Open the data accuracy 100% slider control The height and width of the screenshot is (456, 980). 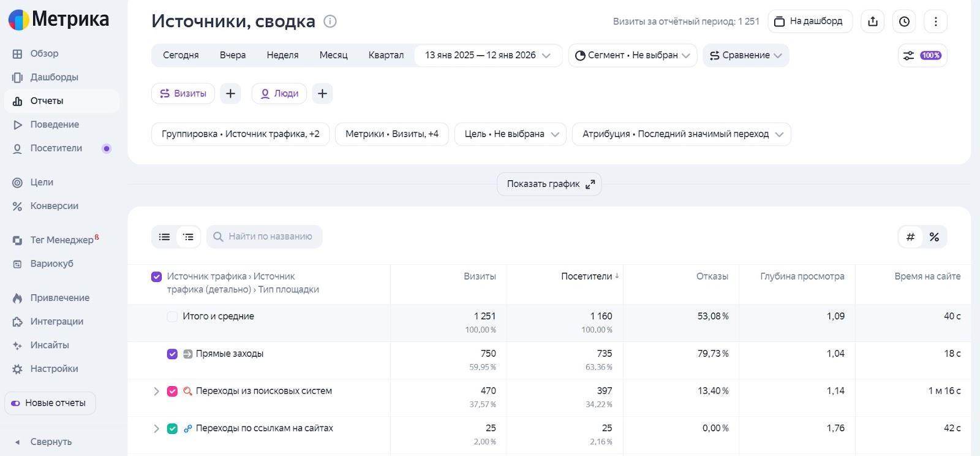[x=922, y=55]
